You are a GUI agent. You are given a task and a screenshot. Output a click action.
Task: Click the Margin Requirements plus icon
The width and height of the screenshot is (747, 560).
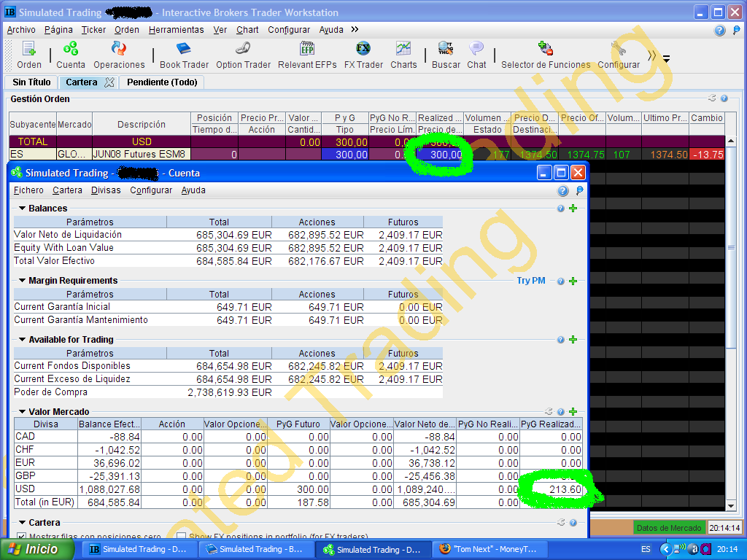573,281
